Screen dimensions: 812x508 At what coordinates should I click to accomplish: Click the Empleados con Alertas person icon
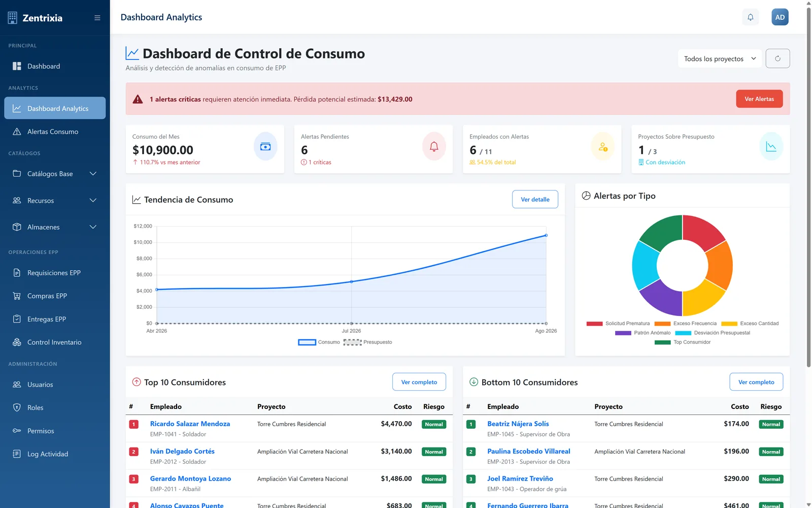(x=603, y=146)
